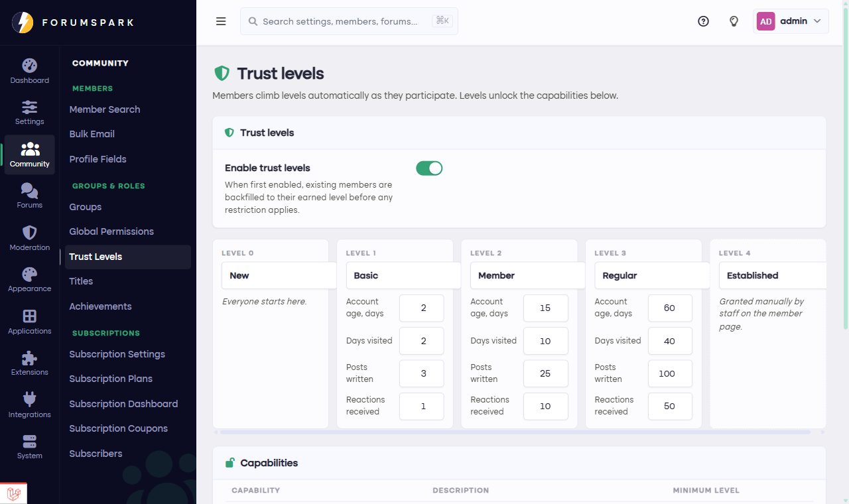The width and height of the screenshot is (849, 504).
Task: Toggle the hamburger sidebar menu
Action: click(221, 21)
